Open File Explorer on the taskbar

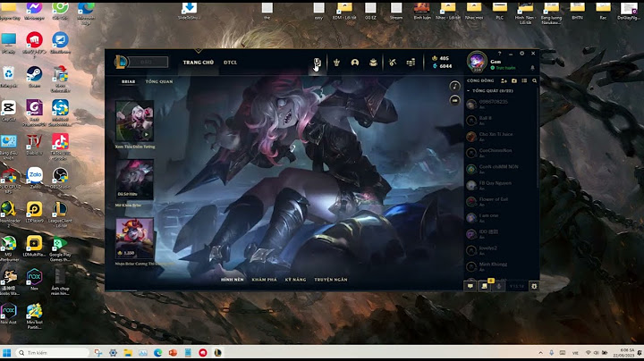128,353
